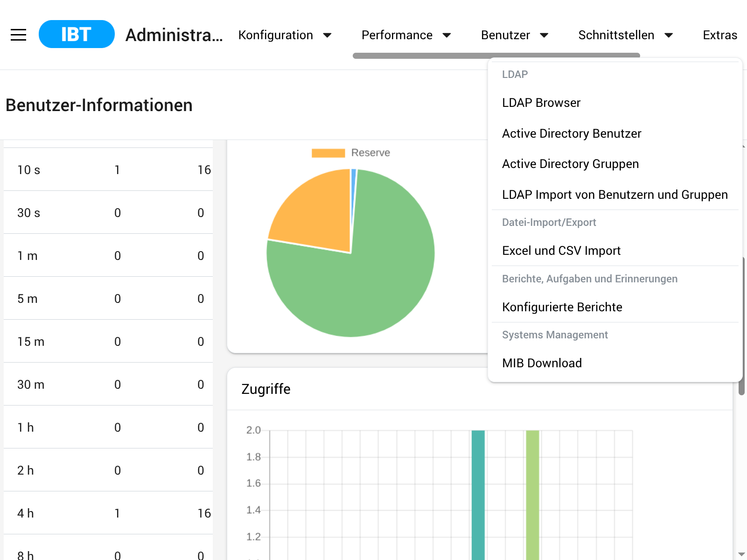Click the '2 h' table row label
Screen dimensions: 747x560
tap(26, 470)
